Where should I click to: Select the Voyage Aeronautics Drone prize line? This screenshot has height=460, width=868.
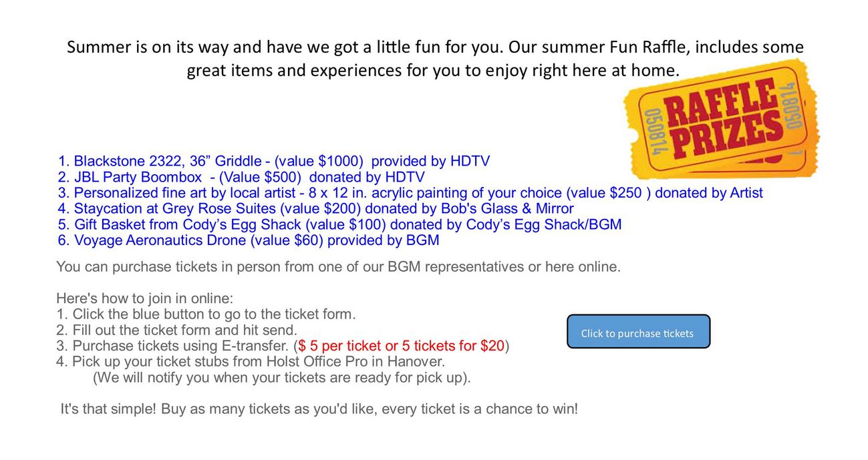[249, 240]
